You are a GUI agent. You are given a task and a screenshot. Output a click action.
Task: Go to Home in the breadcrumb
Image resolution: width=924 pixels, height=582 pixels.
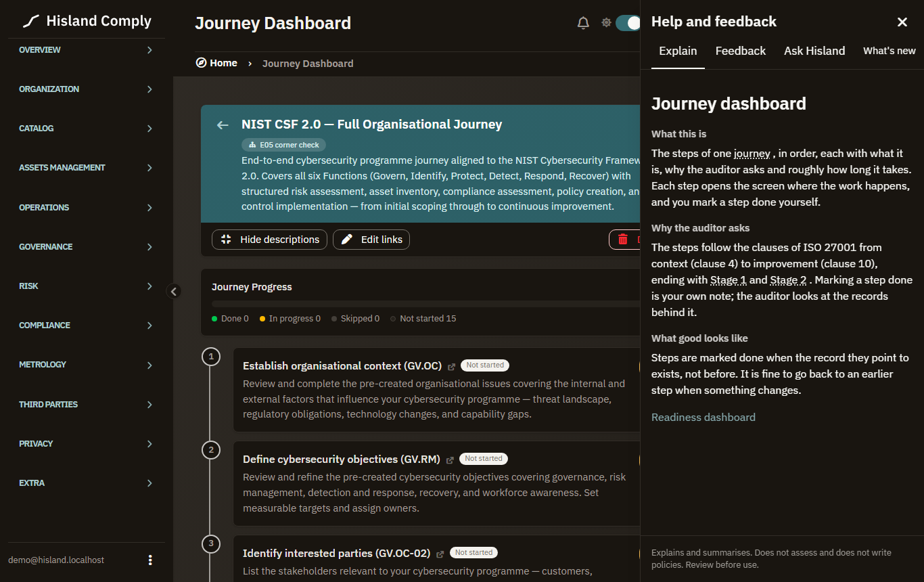click(216, 63)
